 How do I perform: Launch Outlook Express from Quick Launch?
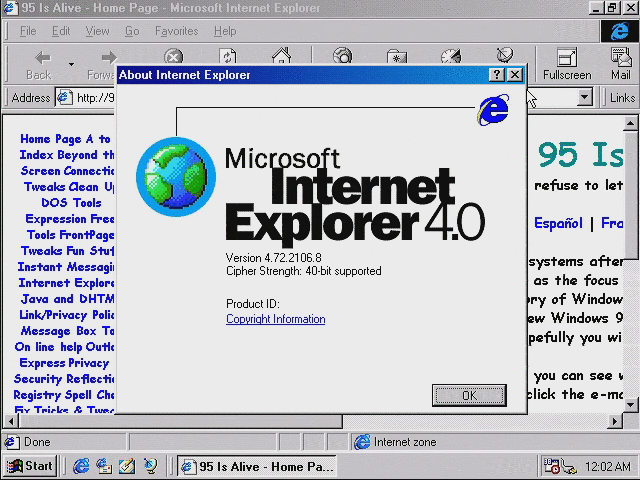coord(104,466)
